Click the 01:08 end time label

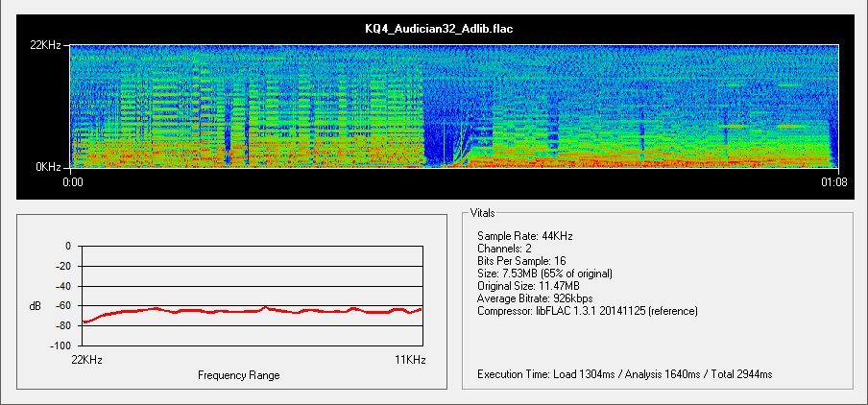(833, 182)
